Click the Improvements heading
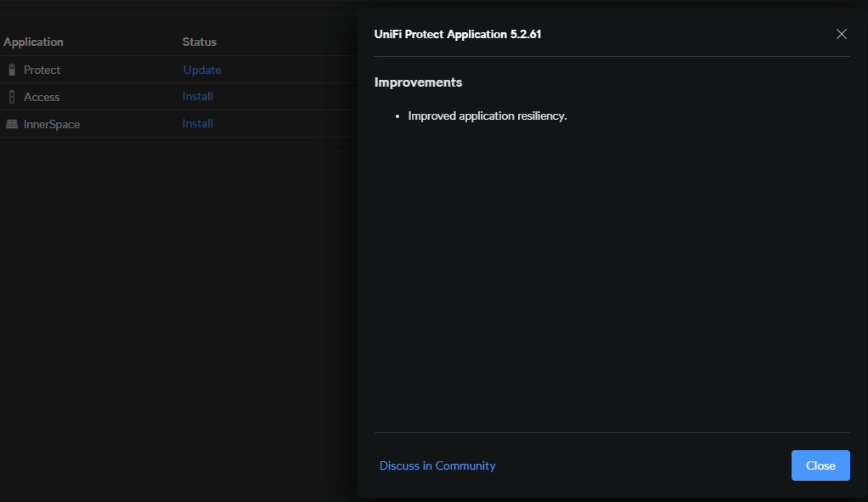The height and width of the screenshot is (502, 868). pos(418,82)
